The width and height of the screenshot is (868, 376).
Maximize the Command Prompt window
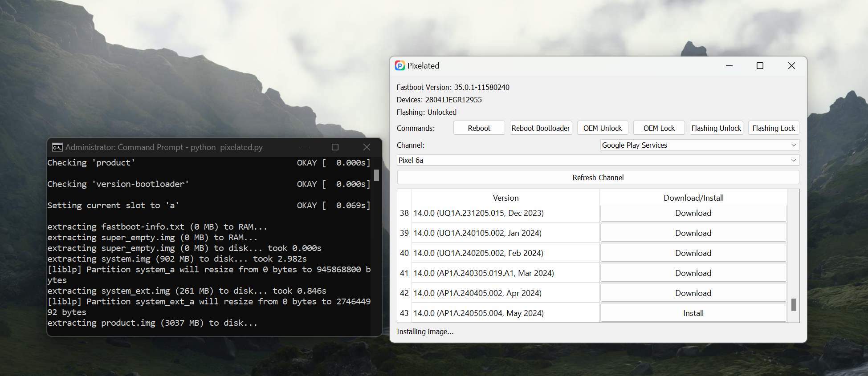[x=335, y=147]
